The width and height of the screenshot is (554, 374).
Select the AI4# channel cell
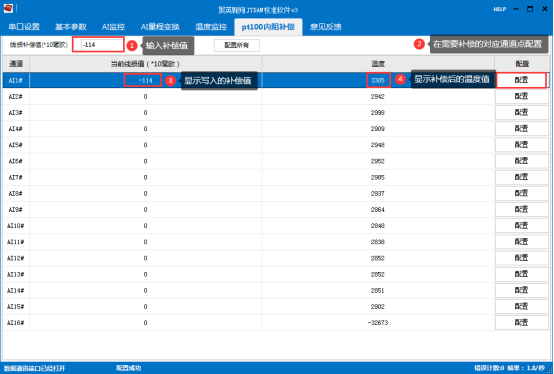click(16, 129)
